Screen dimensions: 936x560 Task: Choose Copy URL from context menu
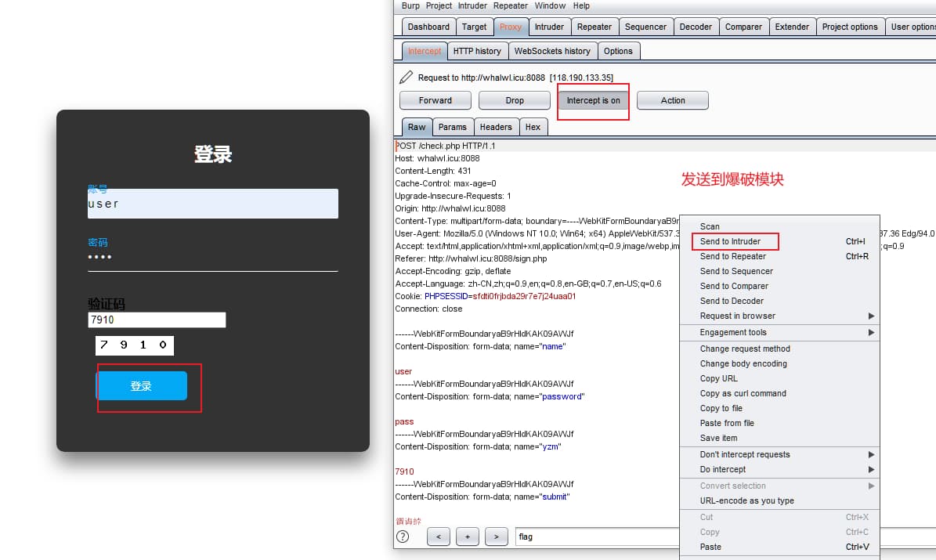779,378
